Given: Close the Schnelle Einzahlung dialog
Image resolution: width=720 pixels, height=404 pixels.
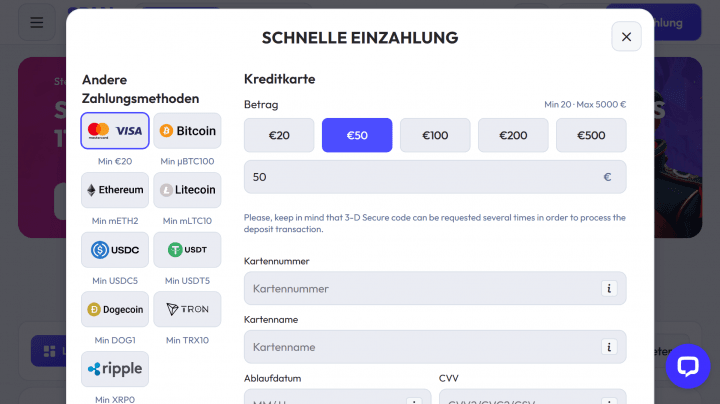Looking at the screenshot, I should [626, 37].
